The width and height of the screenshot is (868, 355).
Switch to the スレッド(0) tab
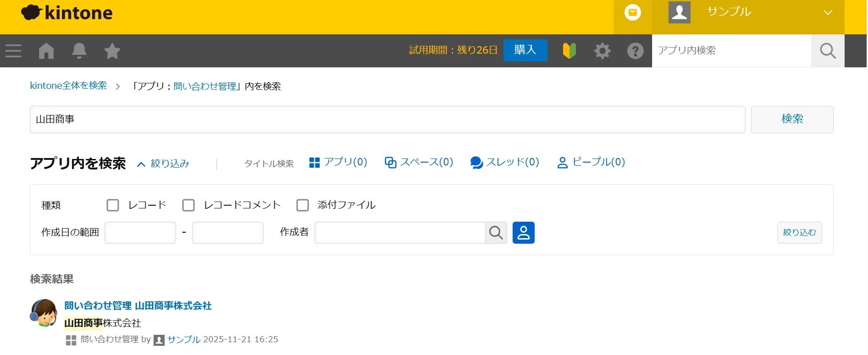coord(505,162)
